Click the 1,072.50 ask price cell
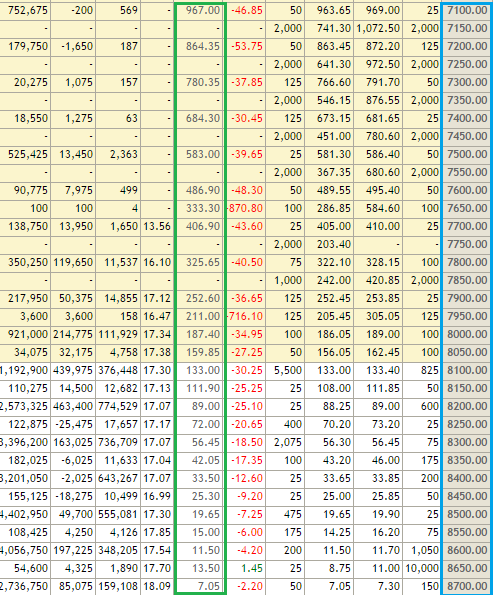Viewport: 493px width, 595px height. click(x=378, y=28)
